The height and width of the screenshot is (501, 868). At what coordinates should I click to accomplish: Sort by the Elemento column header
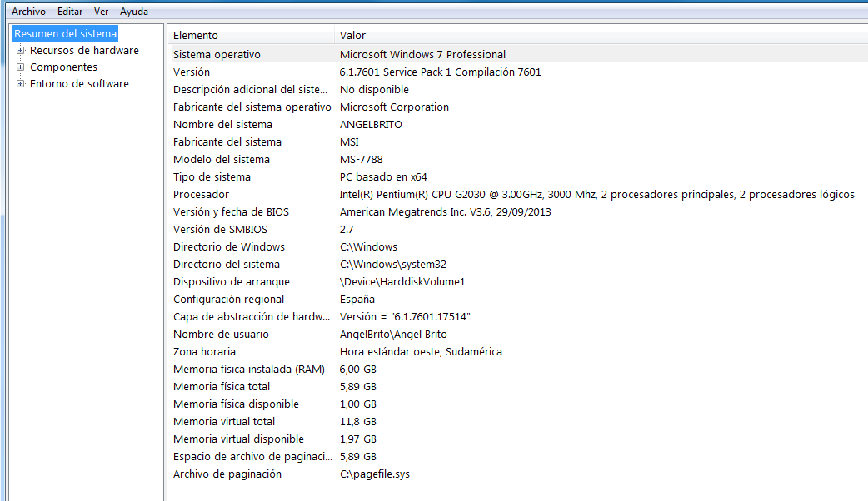click(196, 35)
